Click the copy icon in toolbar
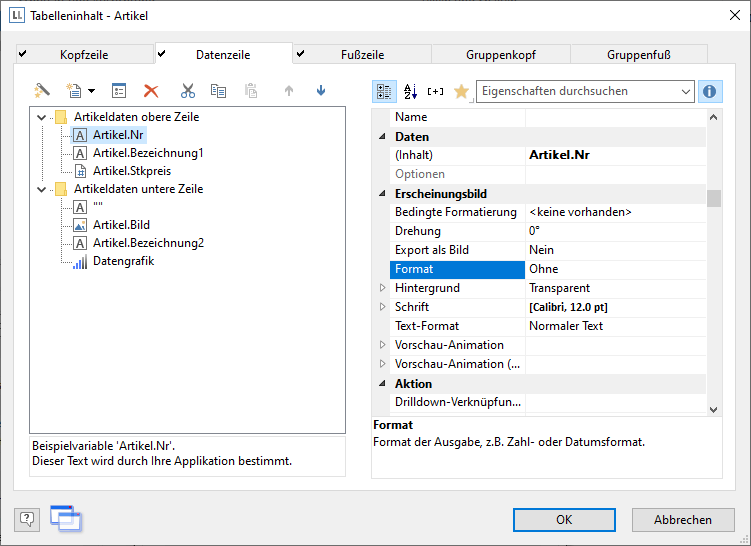Viewport: 751px width, 546px height. tap(218, 91)
